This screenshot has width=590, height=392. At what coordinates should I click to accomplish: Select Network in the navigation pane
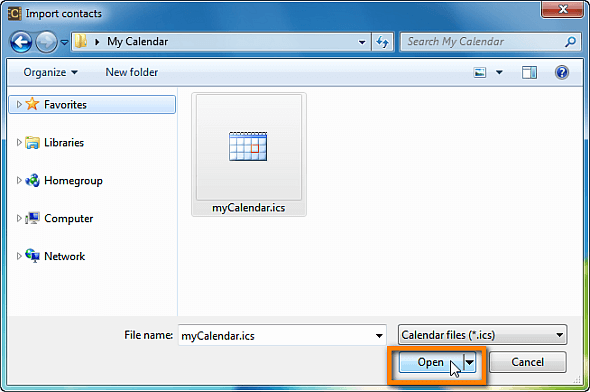tap(64, 257)
